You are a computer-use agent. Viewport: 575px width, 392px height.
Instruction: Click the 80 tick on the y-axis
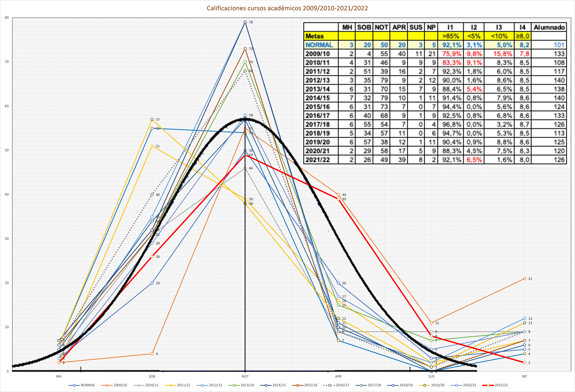coord(7,18)
